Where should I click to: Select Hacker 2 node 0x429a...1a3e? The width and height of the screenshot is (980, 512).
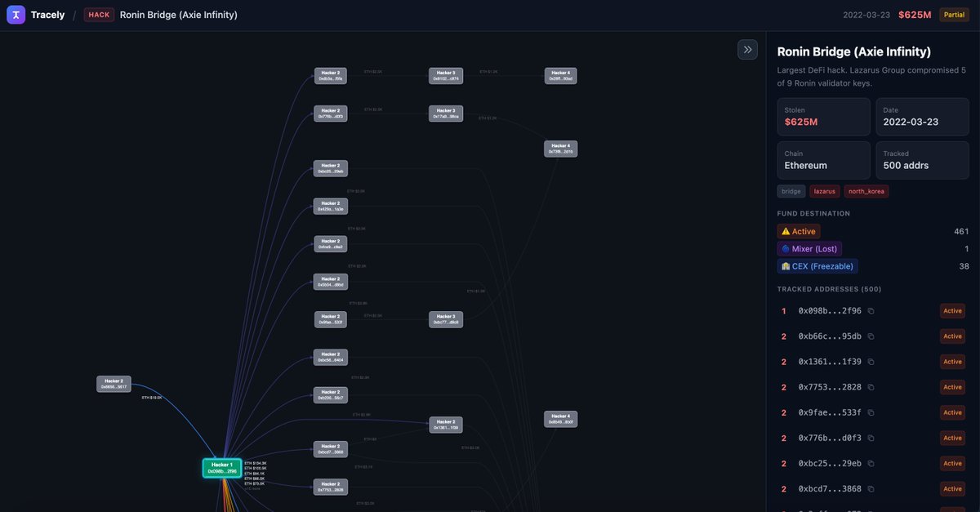[331, 206]
